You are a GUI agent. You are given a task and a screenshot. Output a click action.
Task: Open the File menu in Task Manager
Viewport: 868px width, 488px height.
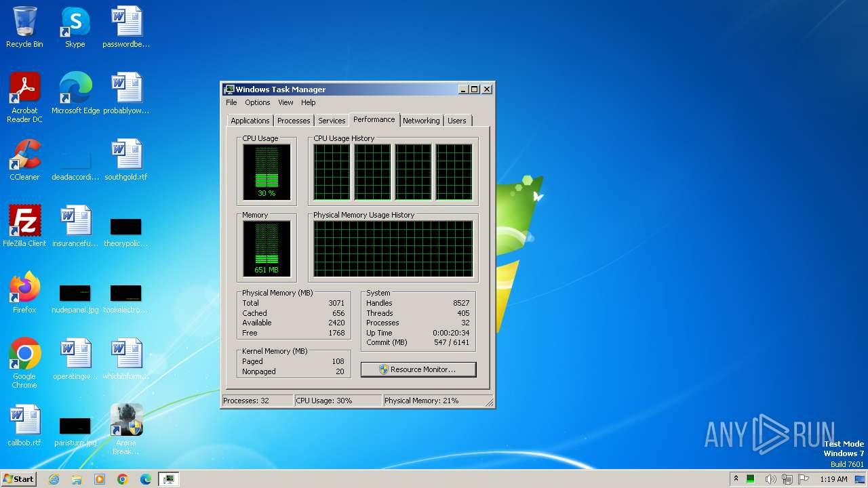[231, 102]
